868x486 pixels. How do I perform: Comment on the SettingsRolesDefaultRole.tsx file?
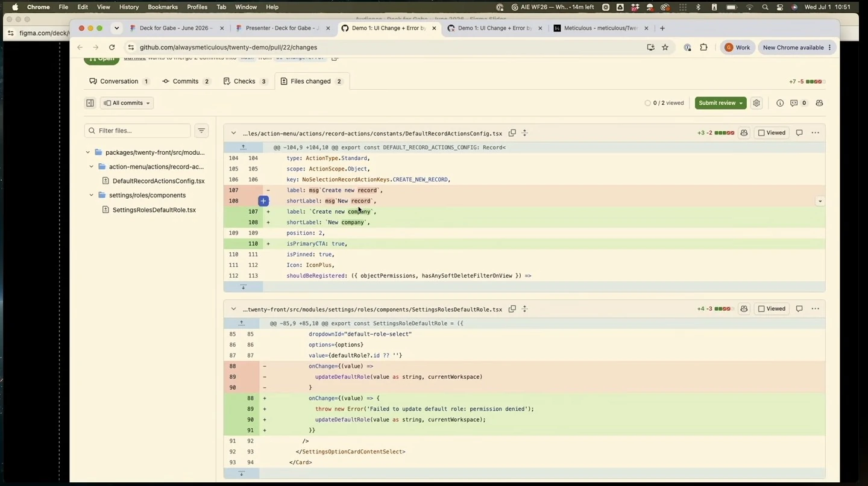[799, 309]
